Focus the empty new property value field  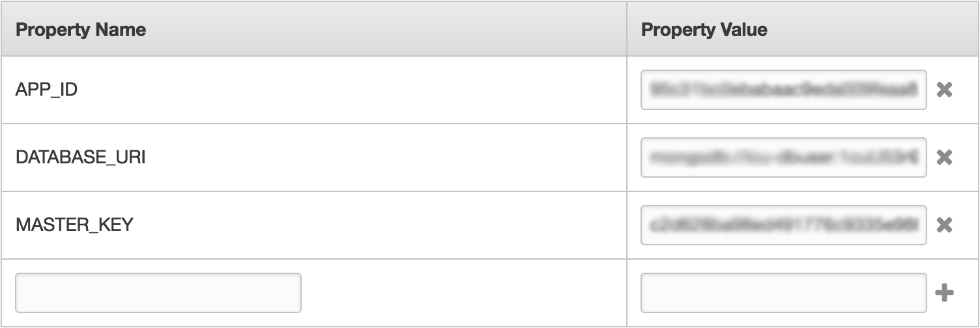point(783,293)
